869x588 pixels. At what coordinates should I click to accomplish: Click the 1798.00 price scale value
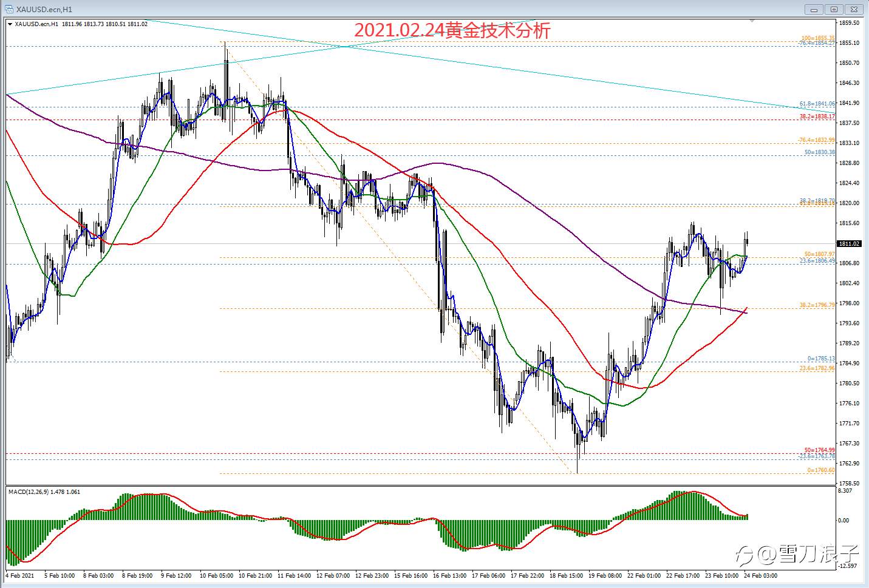[849, 303]
